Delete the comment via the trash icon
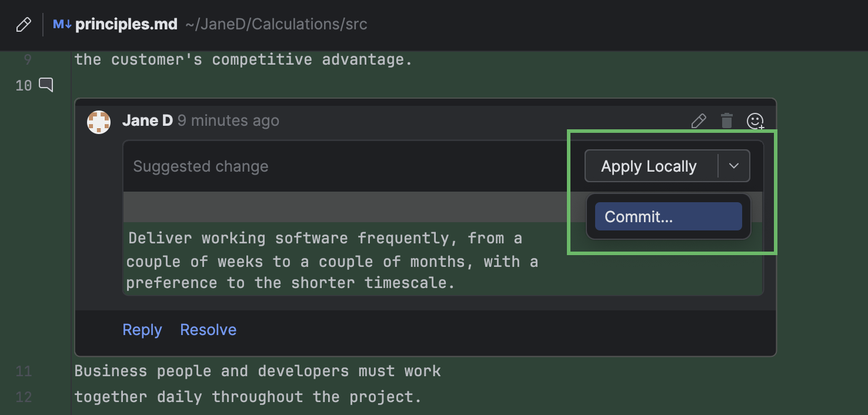The height and width of the screenshot is (415, 868). point(726,121)
